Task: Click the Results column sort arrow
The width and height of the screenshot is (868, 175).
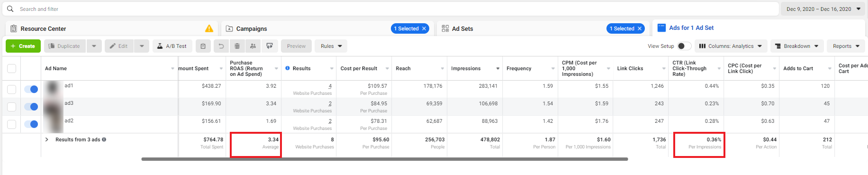Action: [332, 68]
